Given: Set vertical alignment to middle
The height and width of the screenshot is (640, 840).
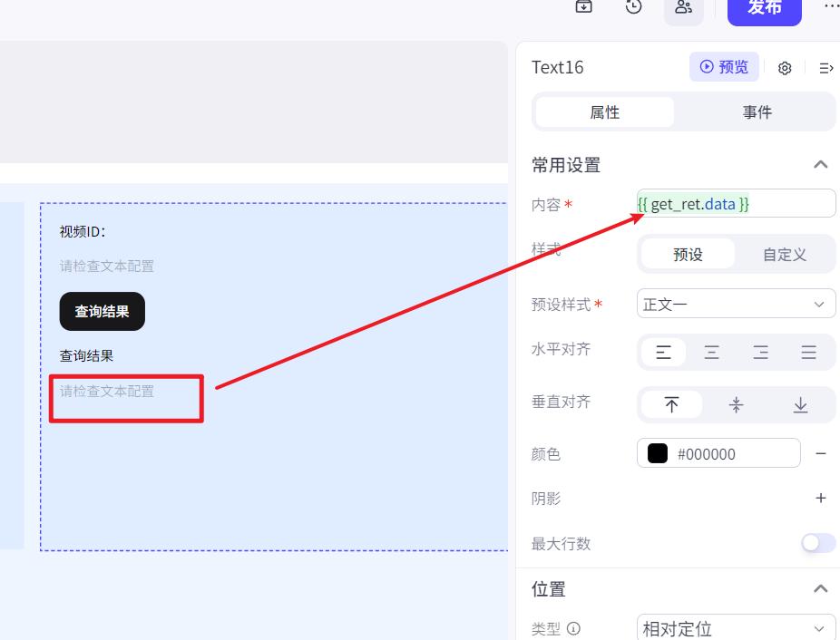Looking at the screenshot, I should coord(736,405).
